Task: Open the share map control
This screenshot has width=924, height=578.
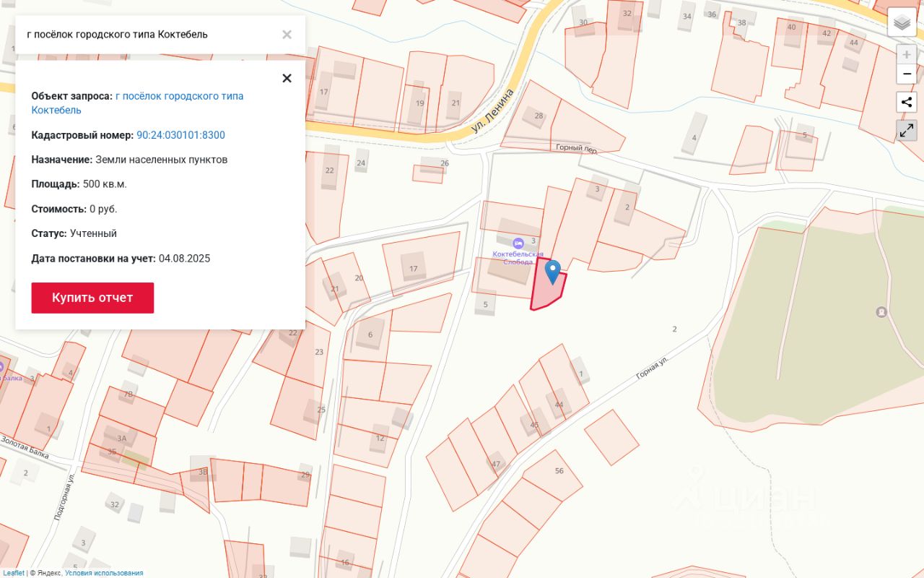Action: [x=907, y=102]
